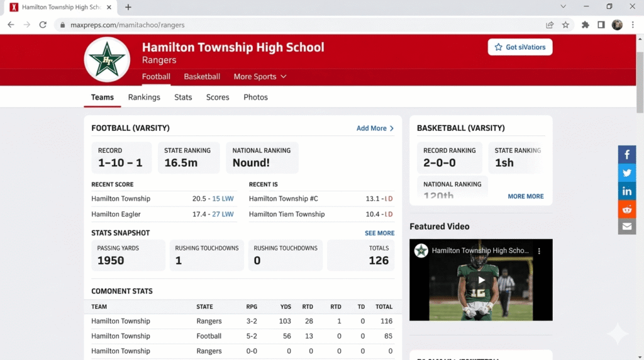Screen dimensions: 644x360
Task: Click the browser forward arrow
Action: [26, 25]
